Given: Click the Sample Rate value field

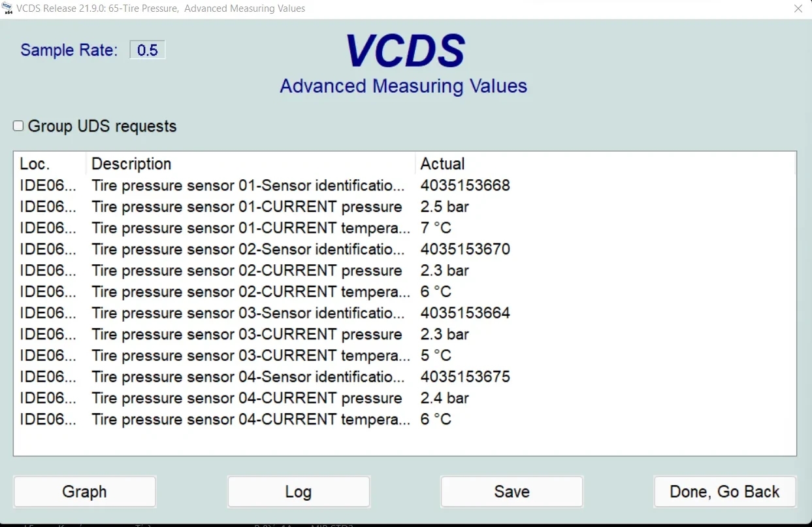Looking at the screenshot, I should pyautogui.click(x=148, y=50).
